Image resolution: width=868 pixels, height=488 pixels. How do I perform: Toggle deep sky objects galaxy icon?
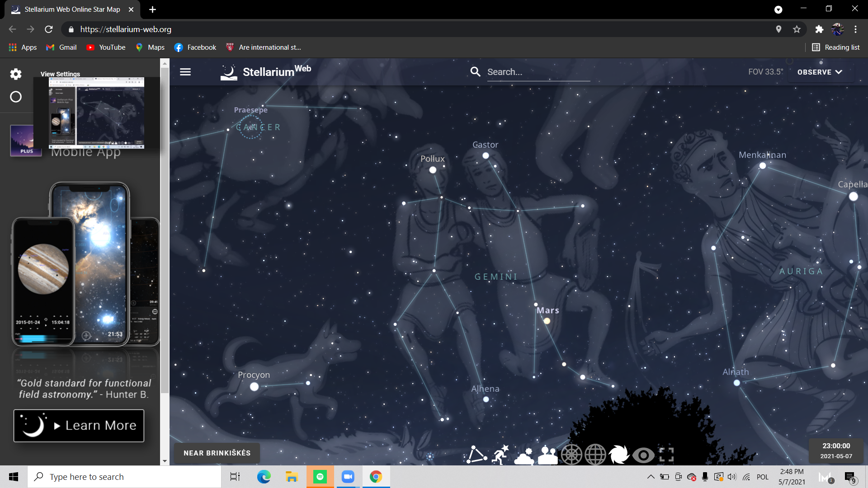[619, 455]
